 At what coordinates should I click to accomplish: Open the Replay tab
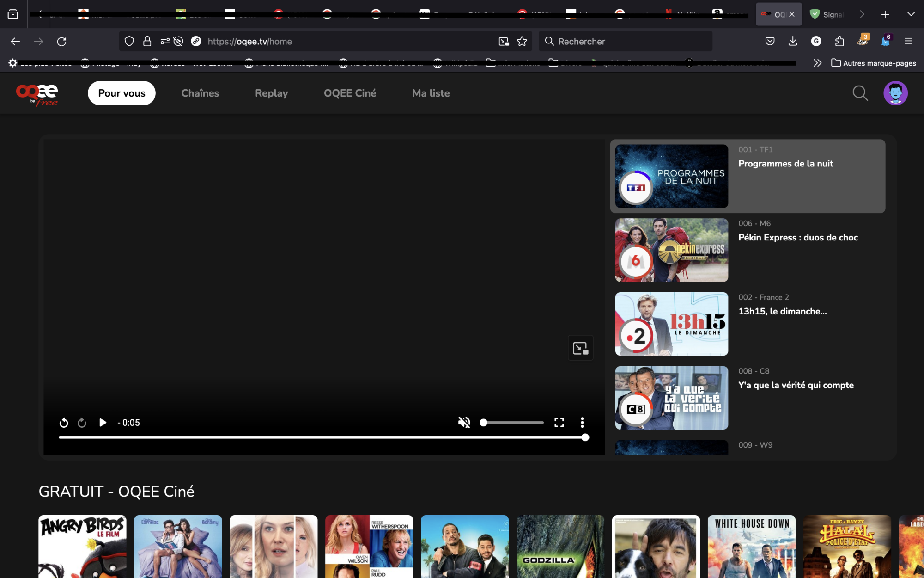[271, 93]
